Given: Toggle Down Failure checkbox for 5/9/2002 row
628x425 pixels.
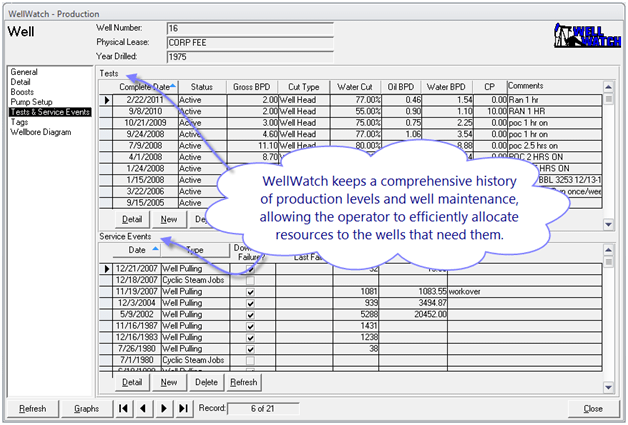Looking at the screenshot, I should pos(250,315).
